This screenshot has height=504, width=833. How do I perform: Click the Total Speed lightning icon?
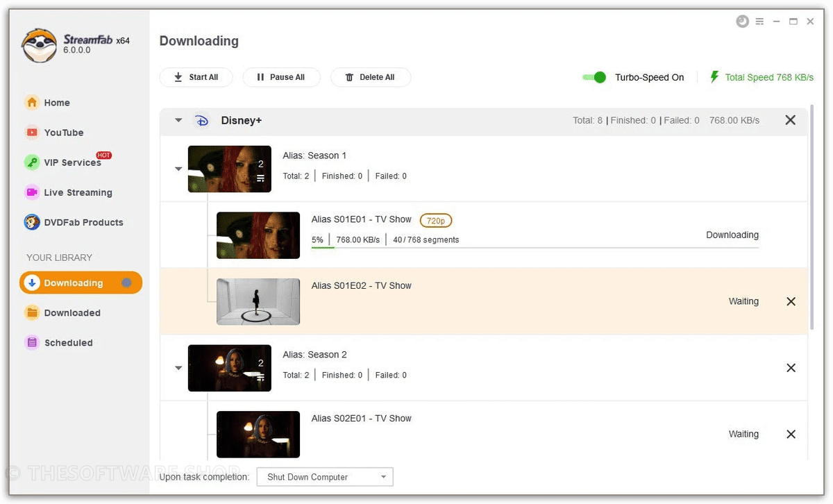714,77
